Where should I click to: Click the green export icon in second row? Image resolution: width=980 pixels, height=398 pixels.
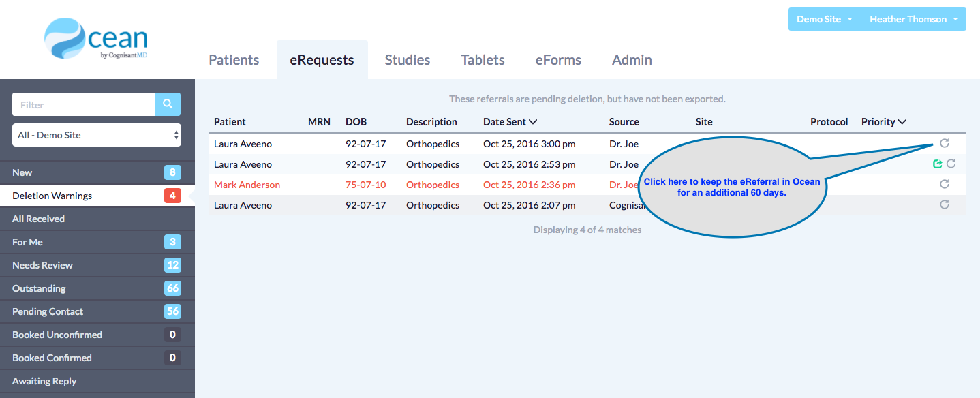tap(937, 164)
